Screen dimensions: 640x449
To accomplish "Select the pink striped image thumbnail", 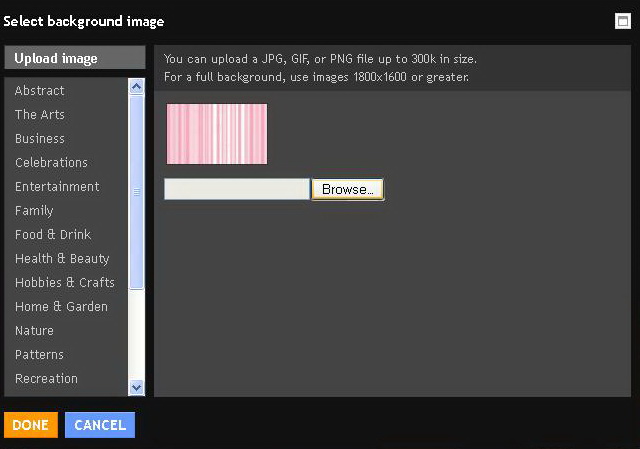I will pos(217,134).
